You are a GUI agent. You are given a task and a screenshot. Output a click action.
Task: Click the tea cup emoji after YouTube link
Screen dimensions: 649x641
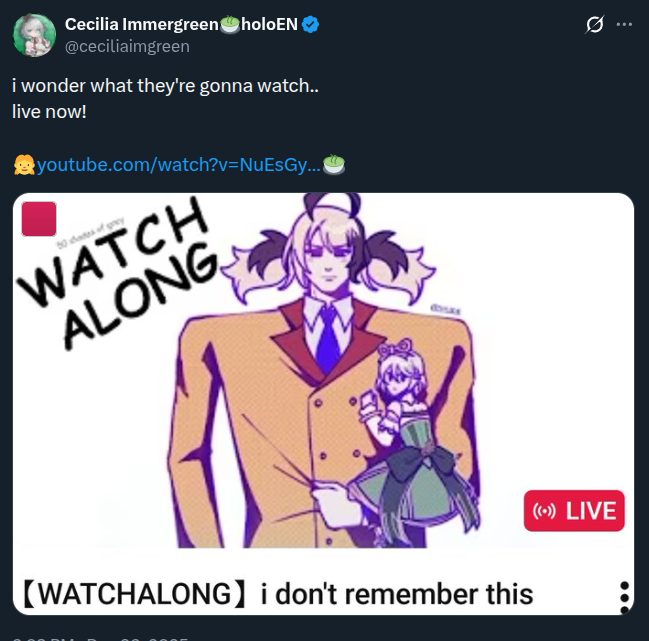click(334, 165)
